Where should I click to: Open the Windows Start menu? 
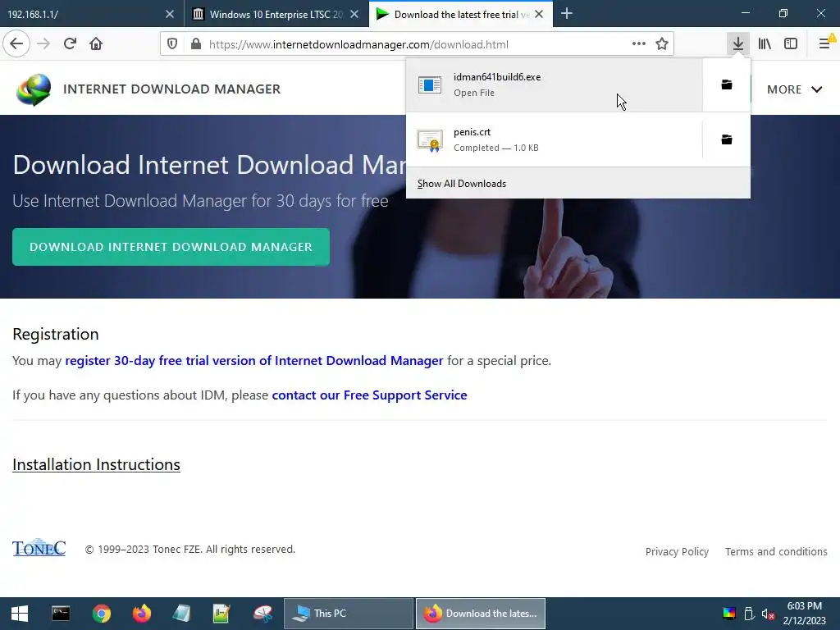click(20, 614)
